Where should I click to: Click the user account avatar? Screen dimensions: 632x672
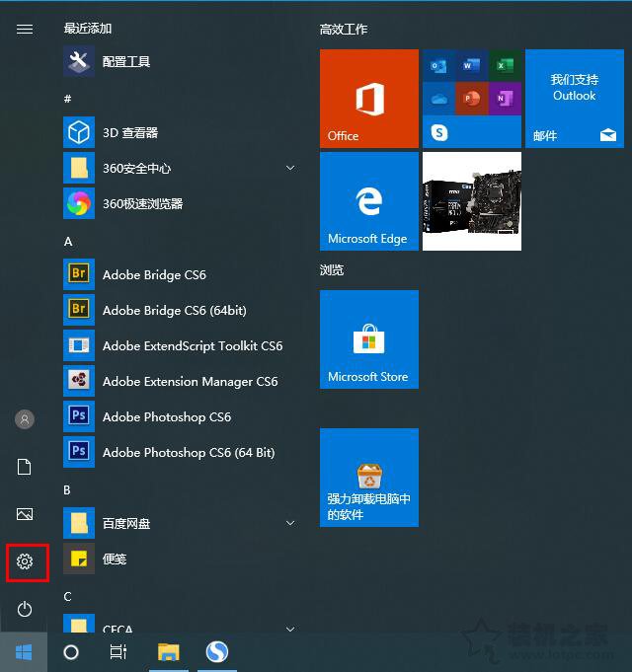[25, 419]
